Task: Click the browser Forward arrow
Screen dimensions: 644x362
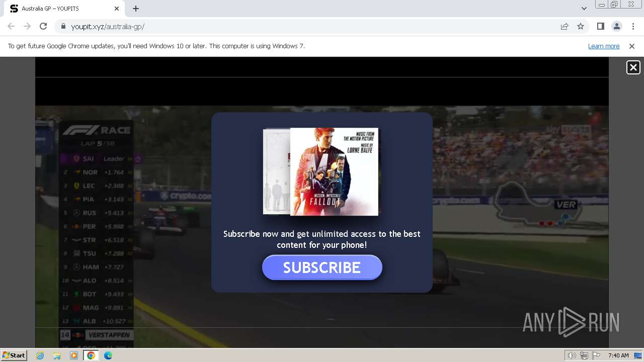Action: 27,26
